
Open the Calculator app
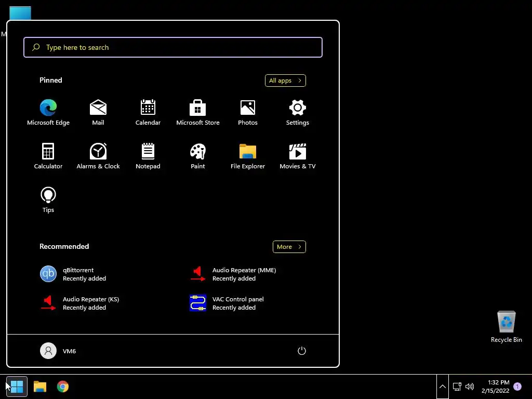tap(48, 156)
